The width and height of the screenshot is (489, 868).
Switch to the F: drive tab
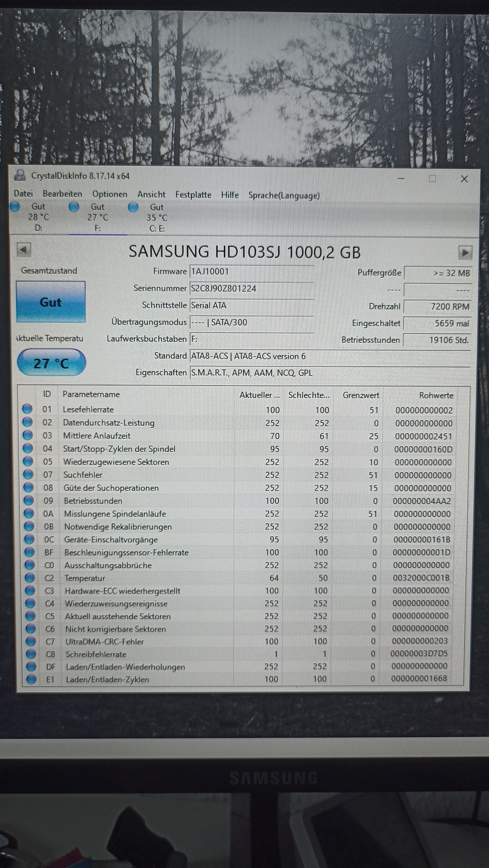click(98, 218)
